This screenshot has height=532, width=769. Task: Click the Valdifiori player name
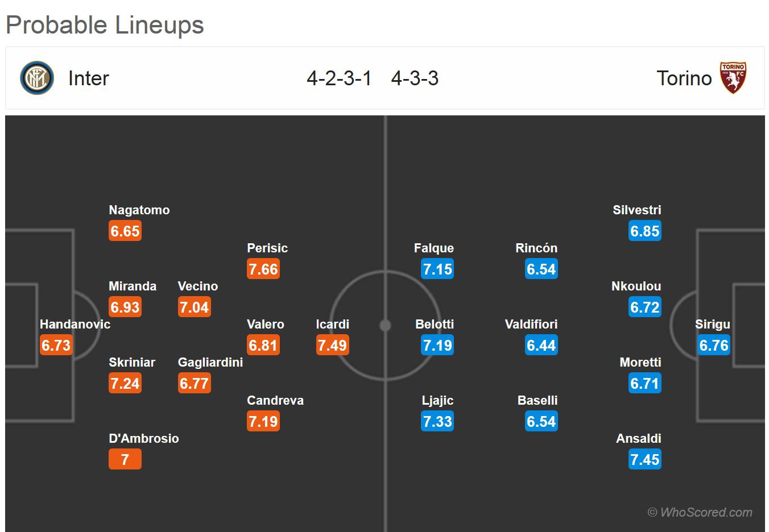pos(531,325)
